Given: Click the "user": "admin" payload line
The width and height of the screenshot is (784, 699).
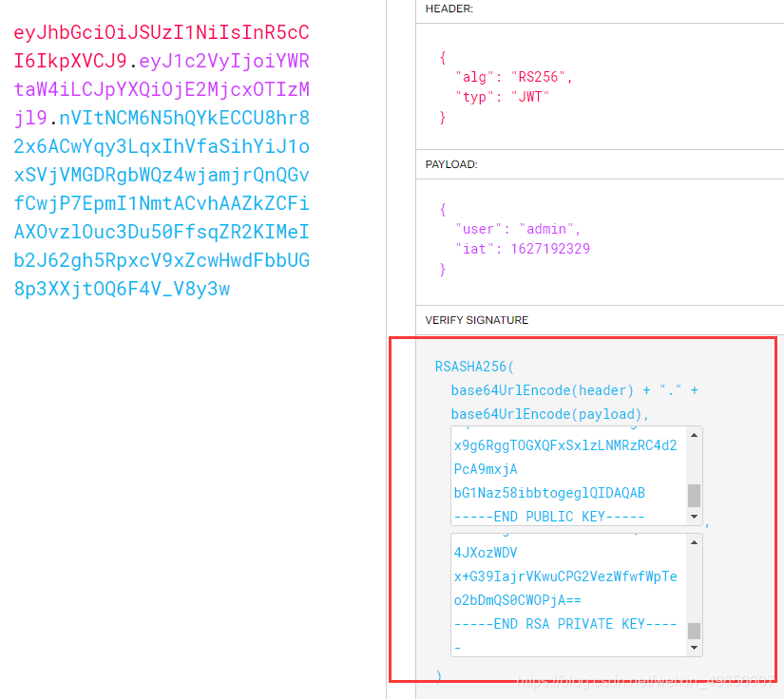Looking at the screenshot, I should tap(518, 229).
